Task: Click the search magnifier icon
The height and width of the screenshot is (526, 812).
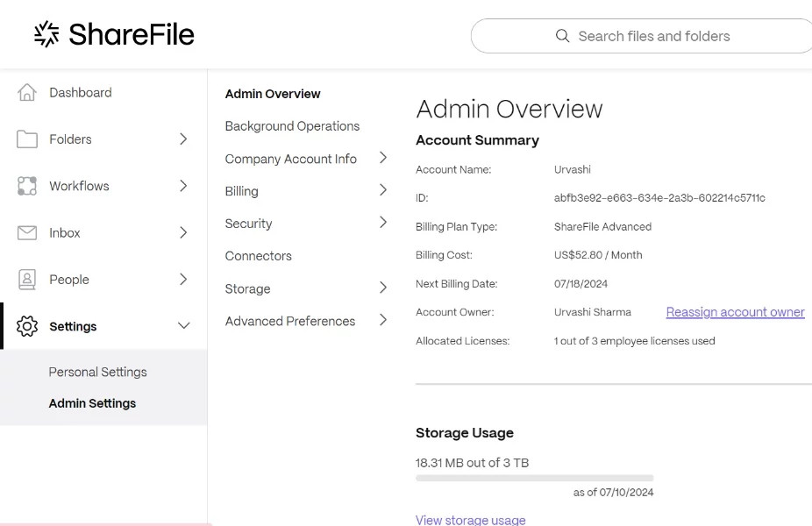Action: coord(562,36)
